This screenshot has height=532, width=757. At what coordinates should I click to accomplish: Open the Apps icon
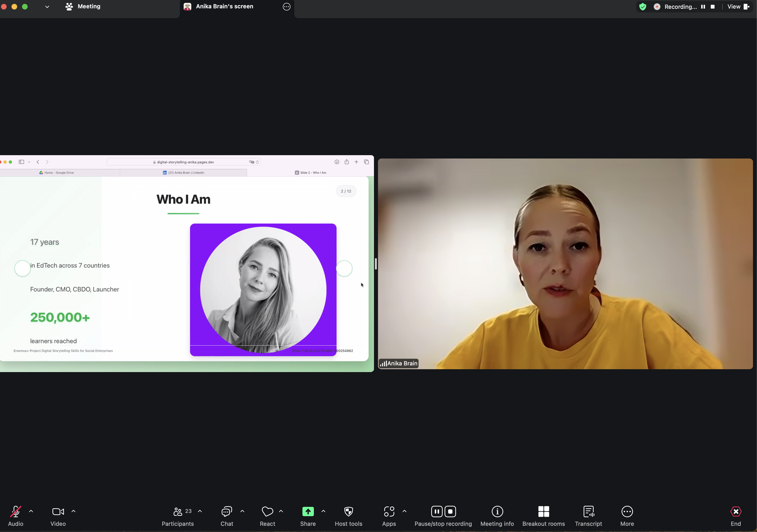(389, 512)
